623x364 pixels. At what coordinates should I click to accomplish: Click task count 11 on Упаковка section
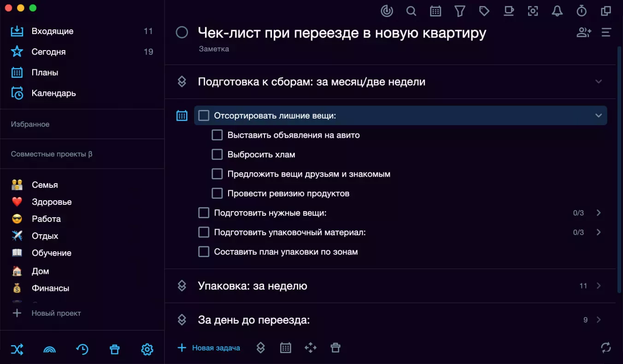(x=583, y=286)
